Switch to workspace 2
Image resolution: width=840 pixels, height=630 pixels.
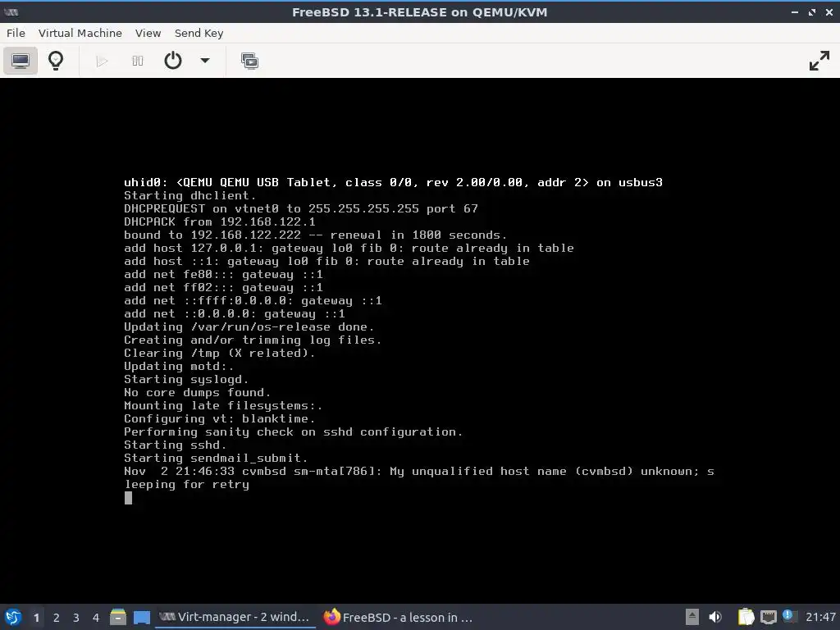pyautogui.click(x=57, y=618)
